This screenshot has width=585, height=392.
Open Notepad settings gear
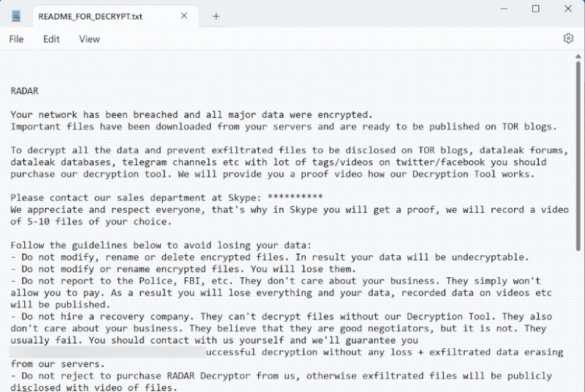[x=568, y=39]
